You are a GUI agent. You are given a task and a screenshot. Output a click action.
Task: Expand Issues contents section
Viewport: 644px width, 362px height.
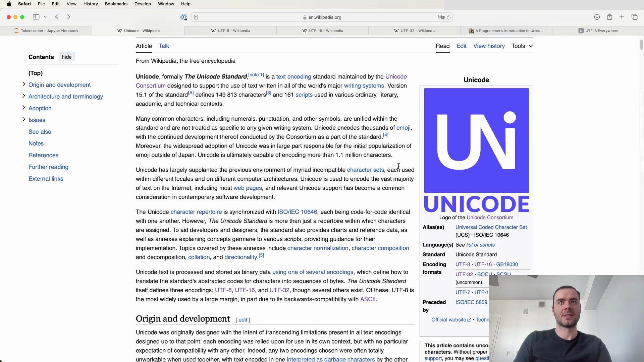coord(23,120)
